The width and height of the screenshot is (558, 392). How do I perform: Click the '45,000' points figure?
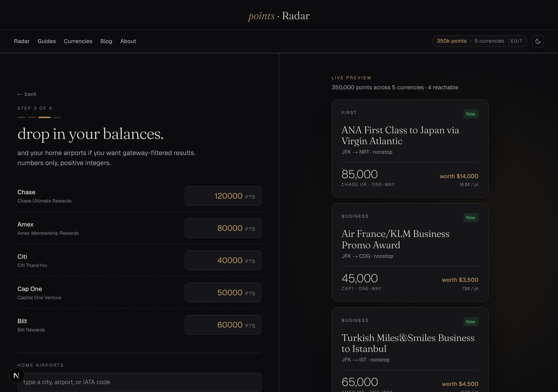coord(360,278)
